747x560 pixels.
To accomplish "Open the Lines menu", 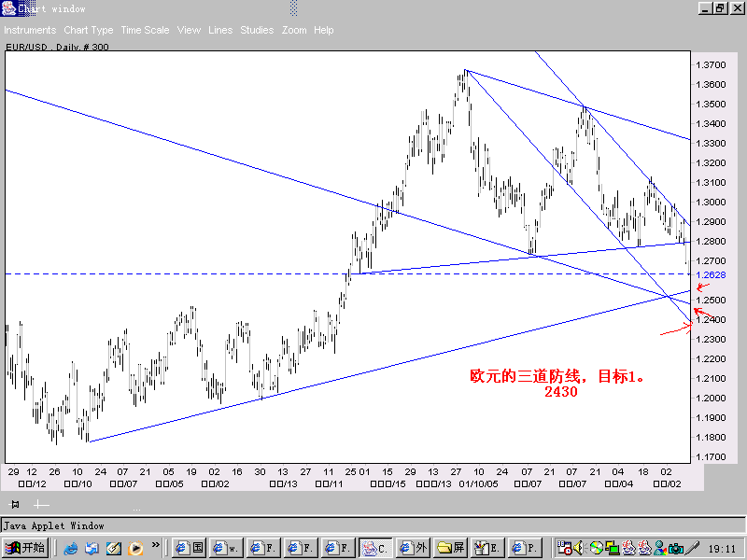I will [220, 30].
